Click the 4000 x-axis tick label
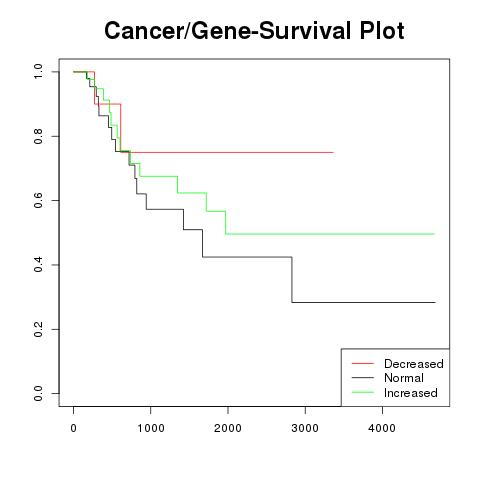The image size is (480, 480). click(382, 428)
